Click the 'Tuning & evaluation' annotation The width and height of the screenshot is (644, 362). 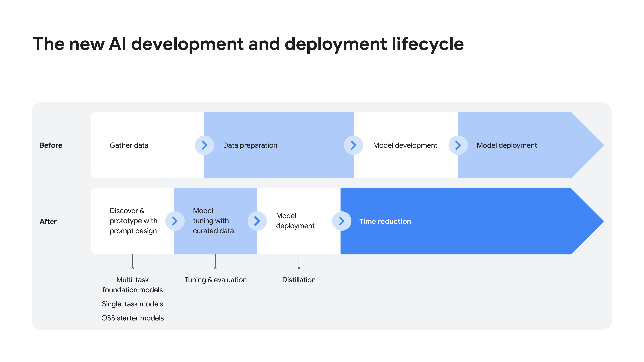click(216, 280)
